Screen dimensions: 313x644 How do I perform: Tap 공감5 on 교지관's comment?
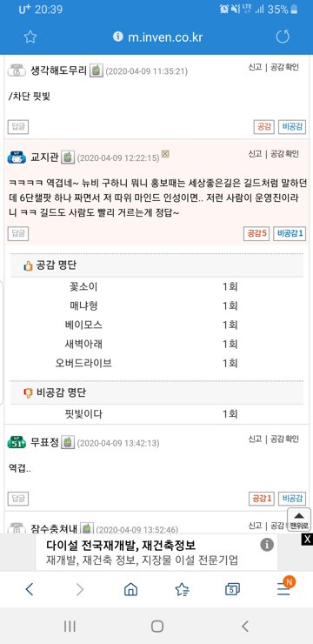[x=256, y=234]
